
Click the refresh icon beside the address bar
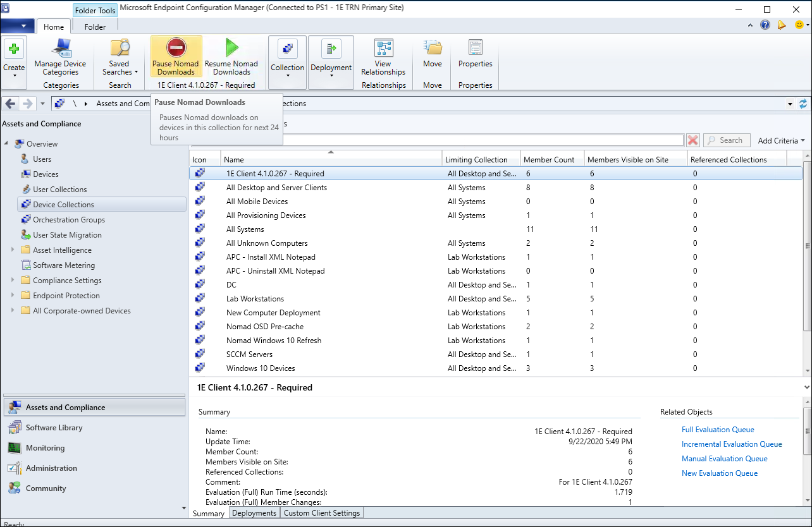click(803, 104)
